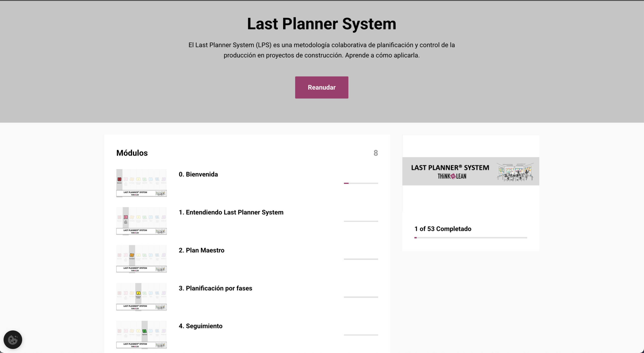Click the Plan Maestro module thumbnail
The image size is (644, 353).
click(141, 259)
